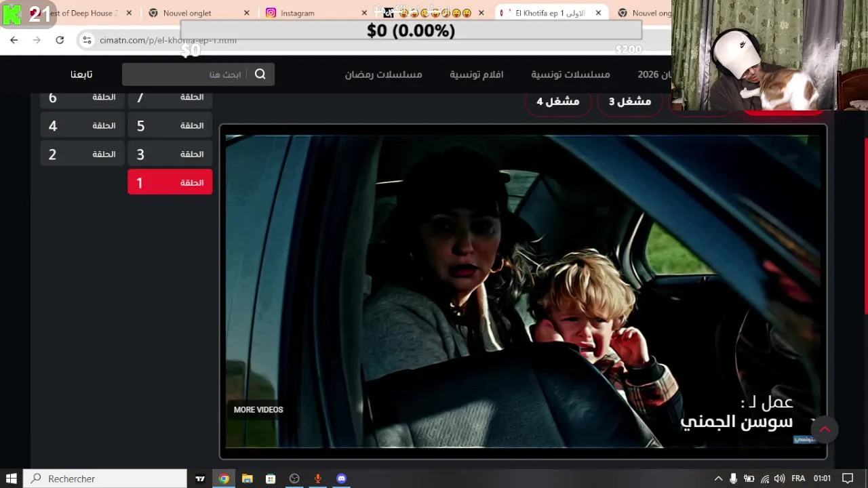
Task: Open the round gray taskbar app icon
Action: [294, 479]
